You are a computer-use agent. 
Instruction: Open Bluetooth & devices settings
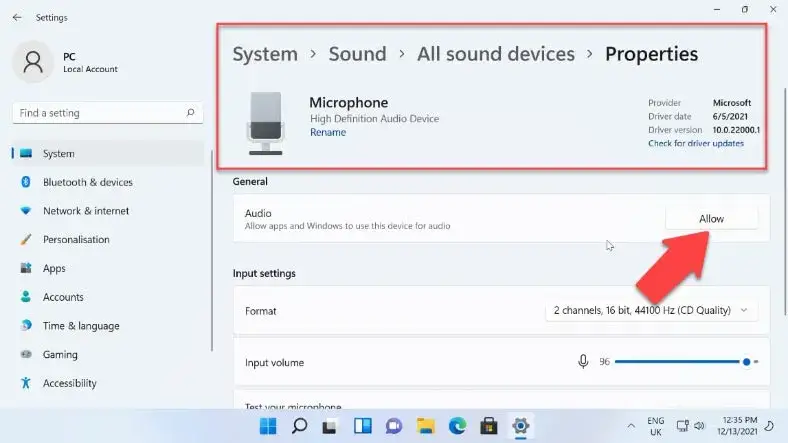point(87,182)
